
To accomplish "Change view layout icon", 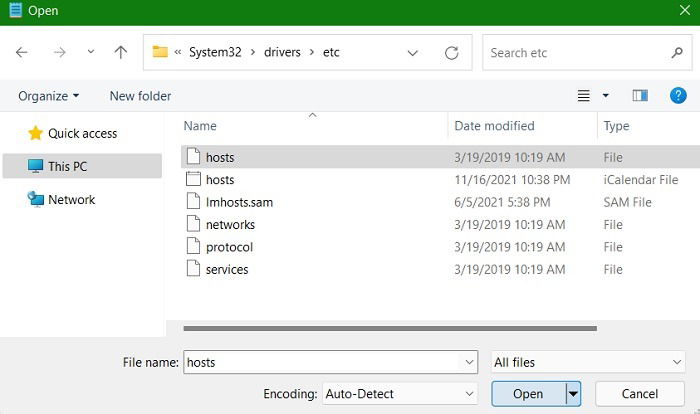I will [585, 96].
